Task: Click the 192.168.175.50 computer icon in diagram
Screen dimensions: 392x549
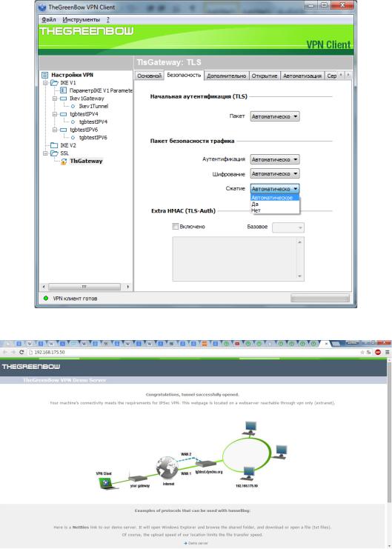Action: [x=248, y=473]
